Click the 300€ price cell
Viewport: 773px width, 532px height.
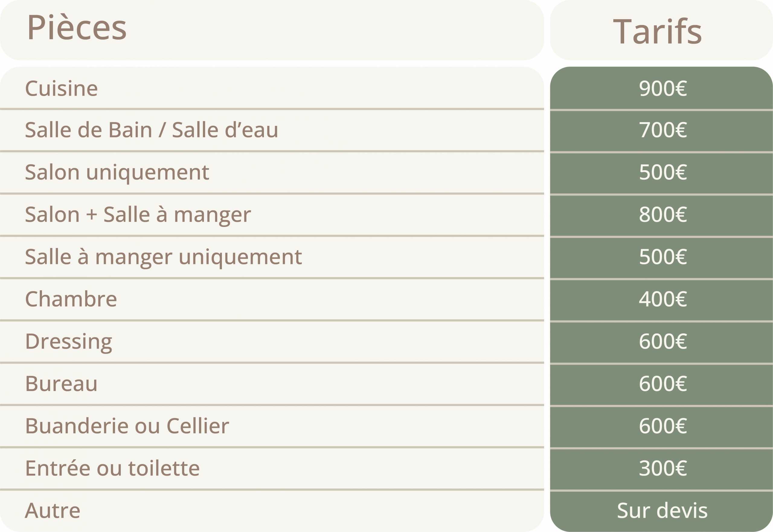pos(662,468)
